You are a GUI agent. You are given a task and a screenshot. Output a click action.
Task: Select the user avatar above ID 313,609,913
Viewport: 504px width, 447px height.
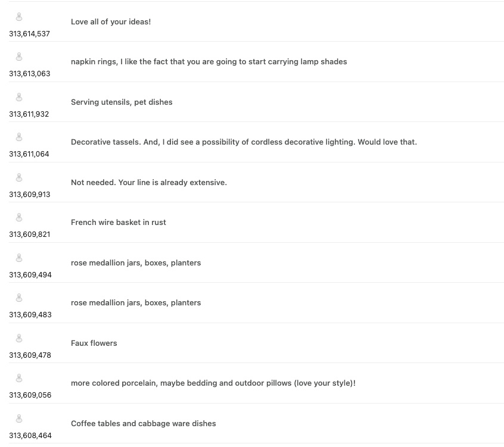pyautogui.click(x=19, y=178)
